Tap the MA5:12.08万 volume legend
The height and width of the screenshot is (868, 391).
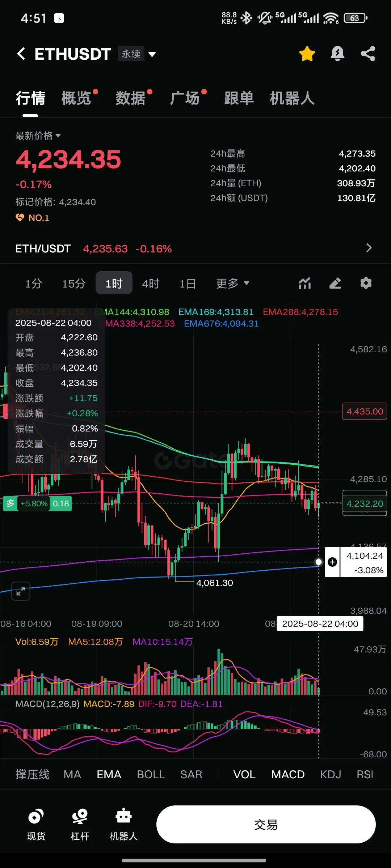[95, 642]
